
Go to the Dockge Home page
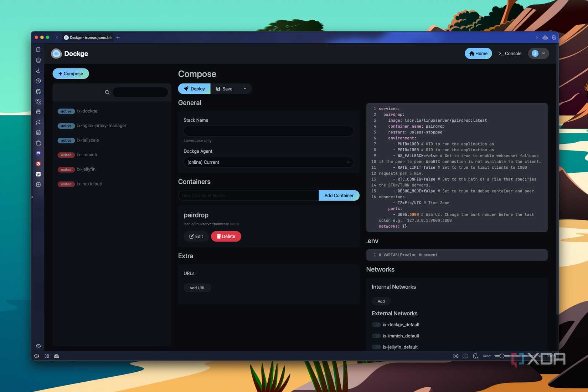coord(478,53)
